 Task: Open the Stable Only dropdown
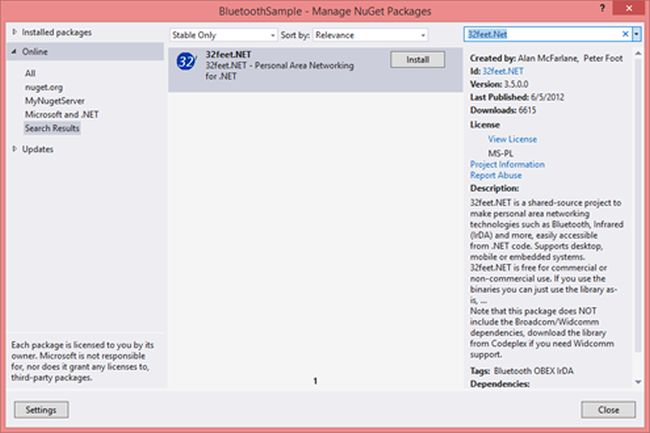pyautogui.click(x=223, y=35)
